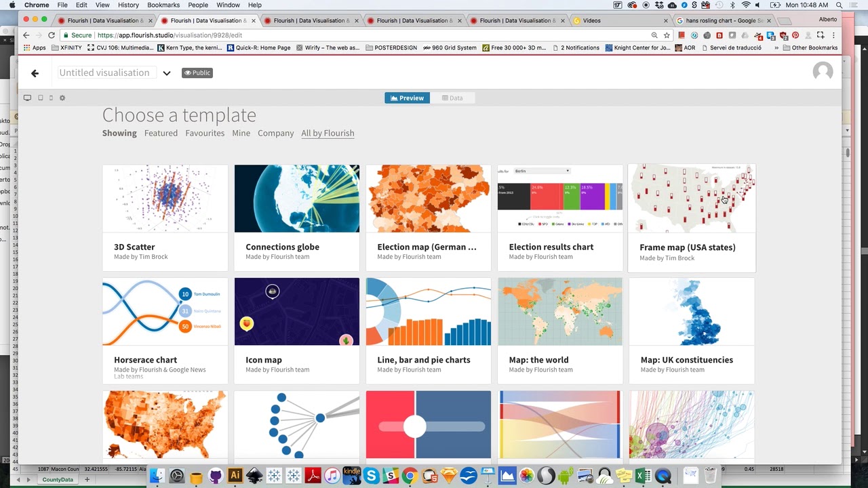Filter templates by Favourites

[205, 134]
